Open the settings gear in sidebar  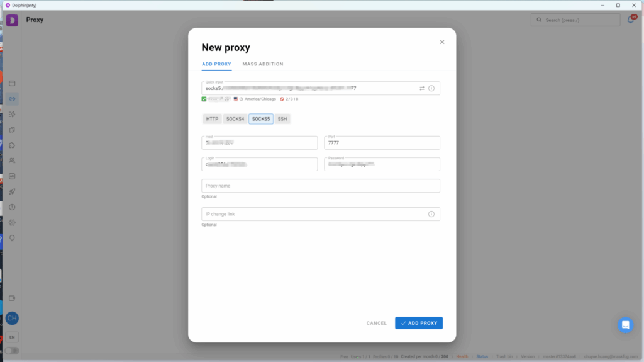[x=12, y=222]
